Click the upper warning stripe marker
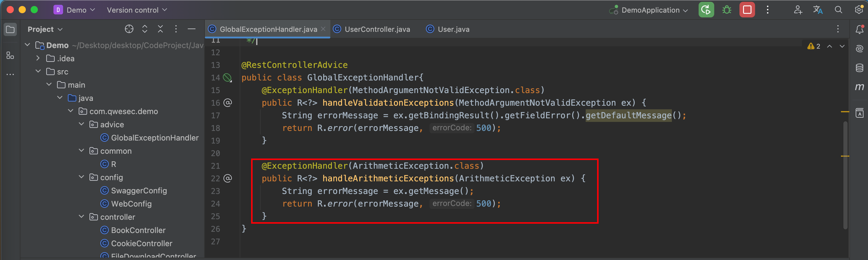 (x=845, y=111)
